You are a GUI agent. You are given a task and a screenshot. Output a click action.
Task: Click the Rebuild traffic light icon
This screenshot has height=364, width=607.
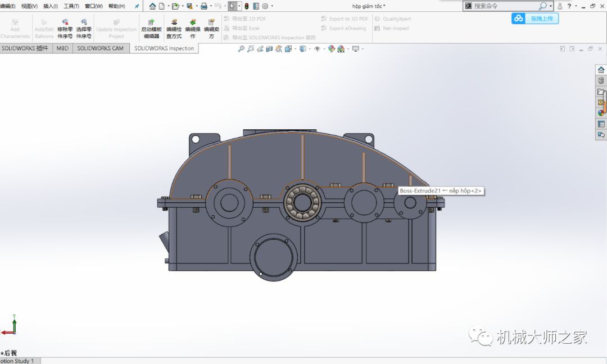click(247, 6)
